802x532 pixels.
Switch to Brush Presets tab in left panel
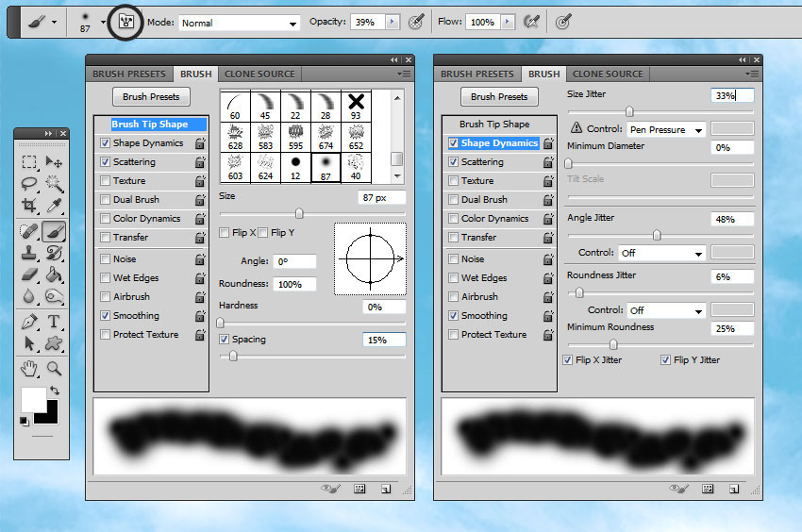click(129, 75)
